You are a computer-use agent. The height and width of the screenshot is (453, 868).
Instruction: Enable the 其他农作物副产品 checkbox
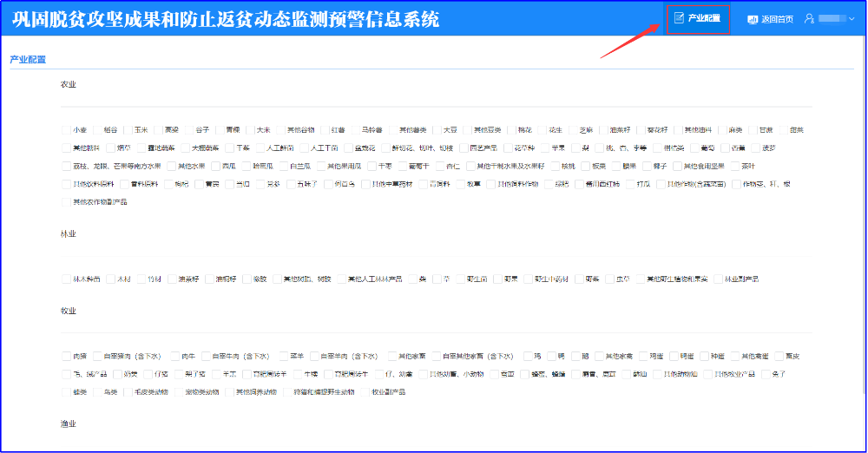[67, 202]
